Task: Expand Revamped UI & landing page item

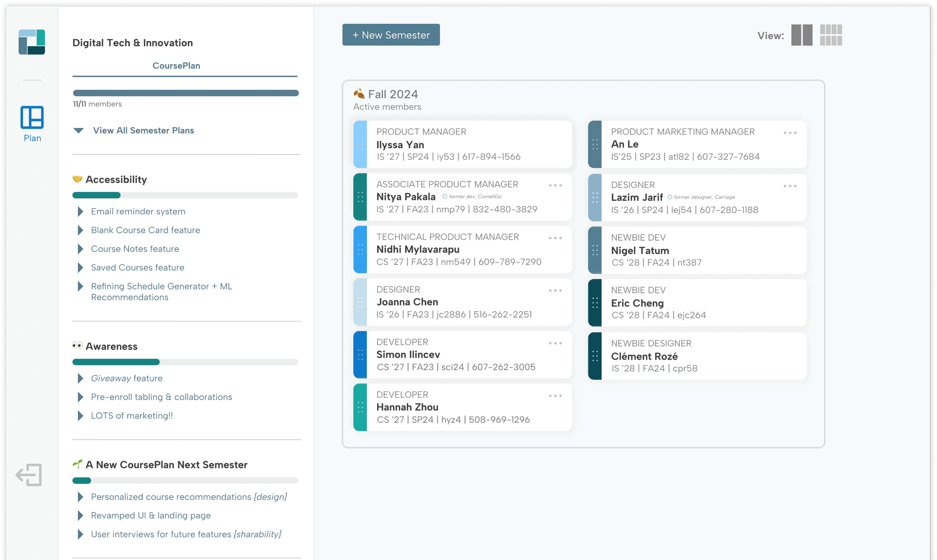Action: (81, 516)
